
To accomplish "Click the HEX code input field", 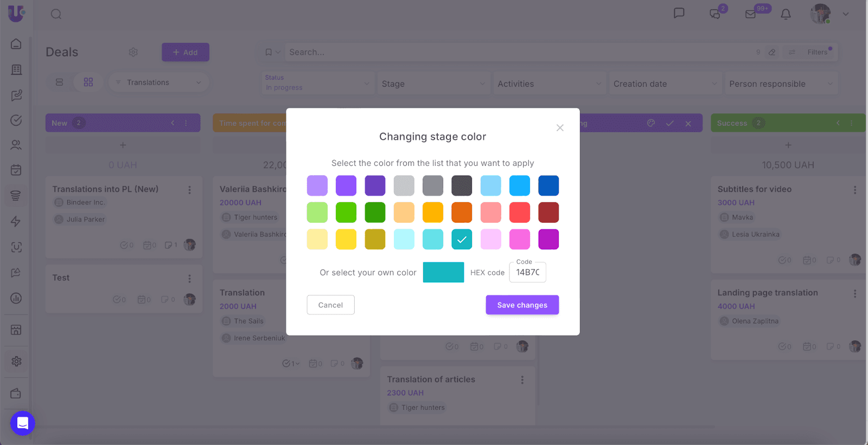I will pos(527,273).
